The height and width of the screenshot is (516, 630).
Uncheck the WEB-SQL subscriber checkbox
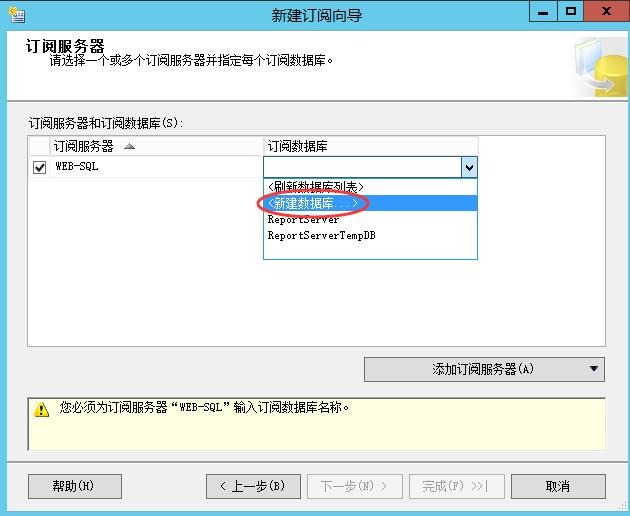point(40,167)
